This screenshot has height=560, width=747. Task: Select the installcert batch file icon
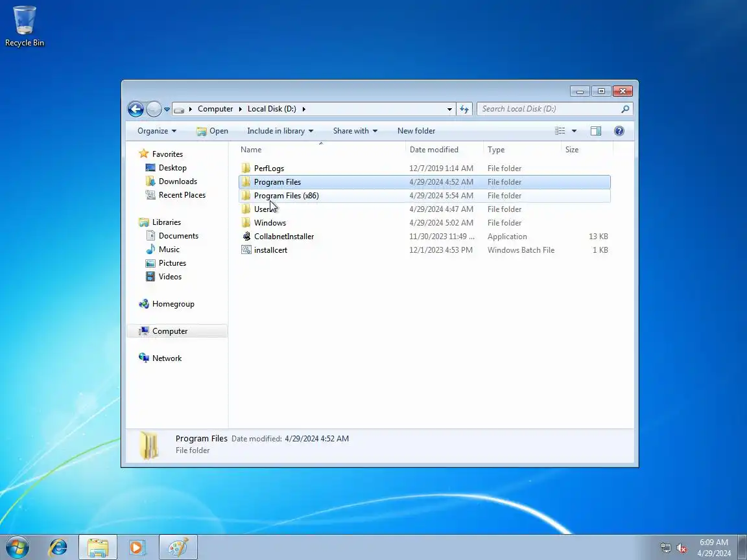pyautogui.click(x=246, y=250)
